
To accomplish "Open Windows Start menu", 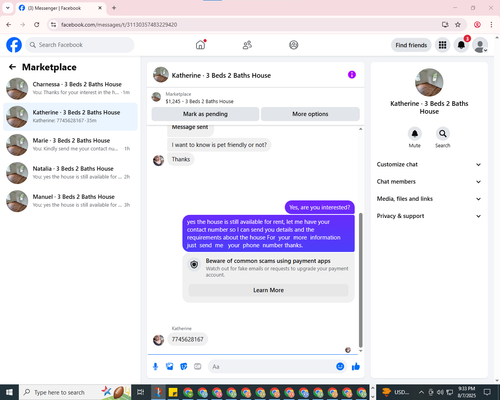I will pyautogui.click(x=9, y=392).
